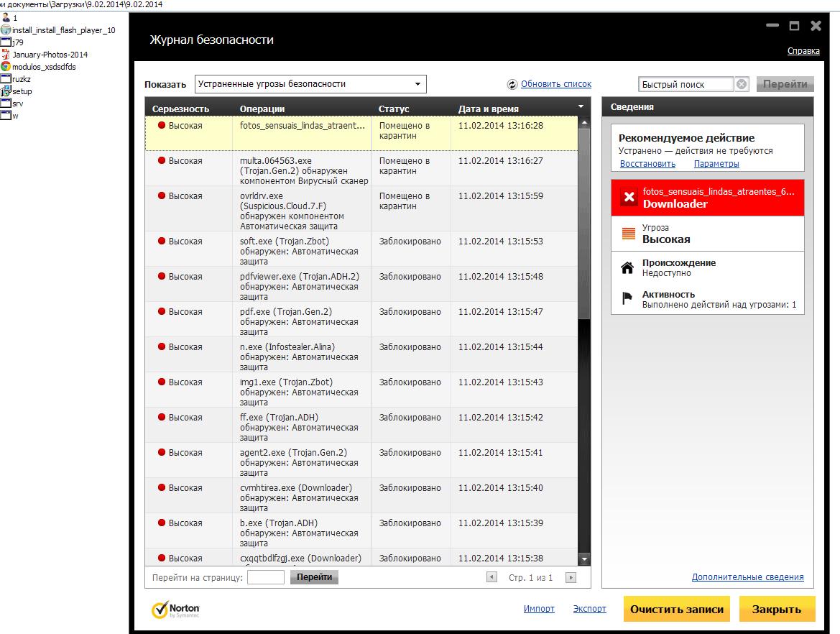Expand the column options arrow in table header
This screenshot has width=840, height=634.
[581, 107]
